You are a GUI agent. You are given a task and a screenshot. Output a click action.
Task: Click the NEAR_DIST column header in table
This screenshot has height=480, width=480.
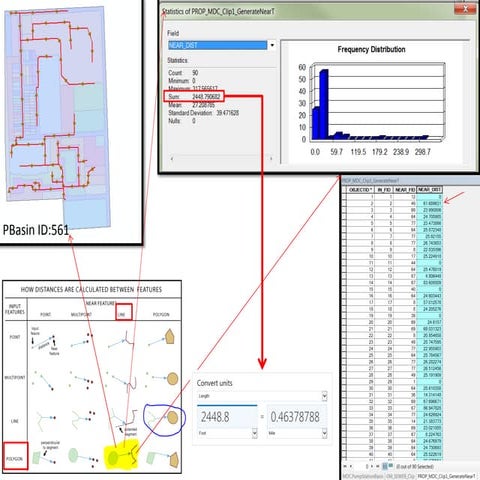coord(430,189)
